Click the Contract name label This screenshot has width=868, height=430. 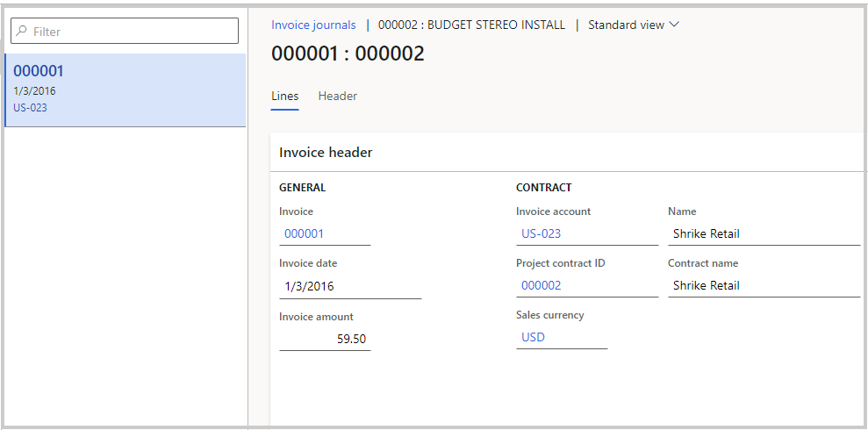[703, 263]
